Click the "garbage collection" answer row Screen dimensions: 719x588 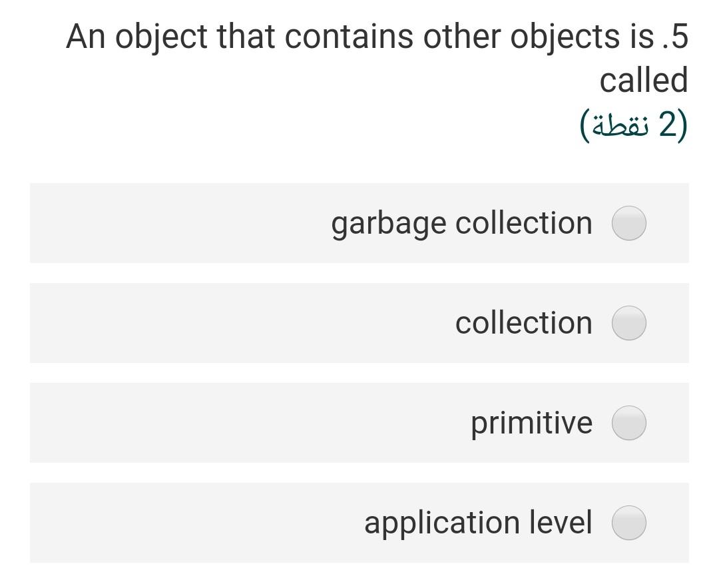[359, 223]
